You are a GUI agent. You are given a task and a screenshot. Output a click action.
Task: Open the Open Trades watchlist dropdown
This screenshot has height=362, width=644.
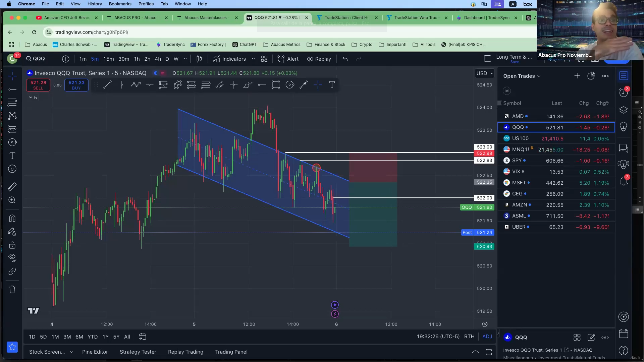coord(522,76)
